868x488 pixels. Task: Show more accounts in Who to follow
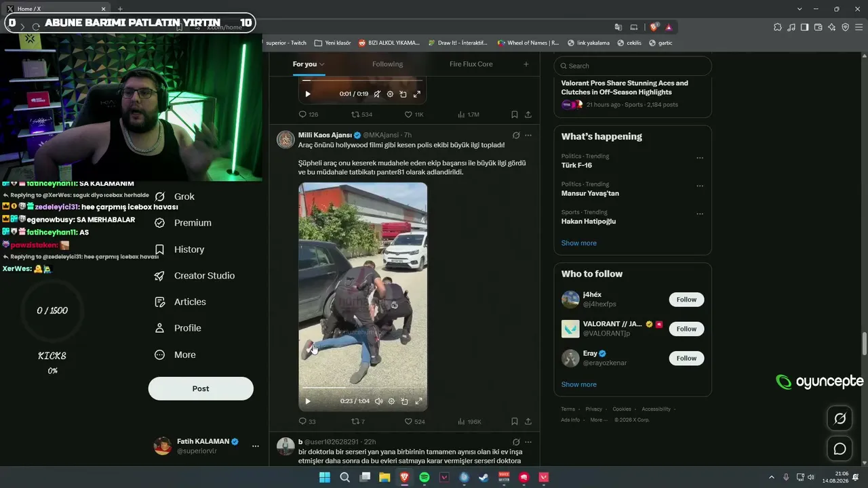coord(579,384)
